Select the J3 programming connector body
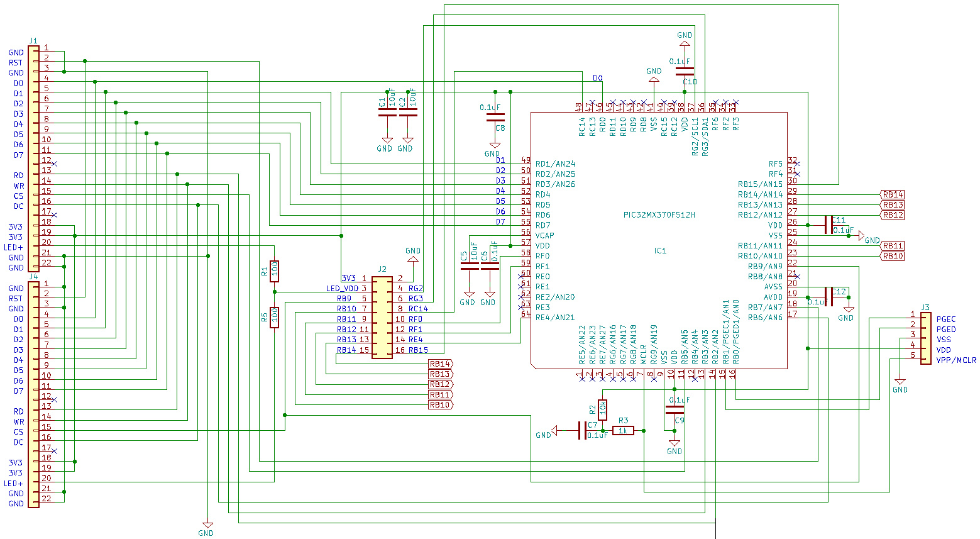 pos(925,338)
